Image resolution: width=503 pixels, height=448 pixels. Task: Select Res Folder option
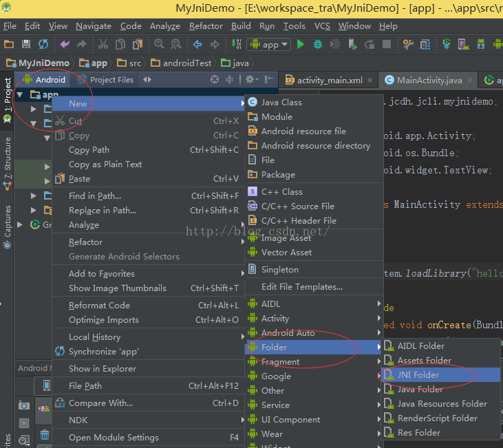(x=441, y=433)
